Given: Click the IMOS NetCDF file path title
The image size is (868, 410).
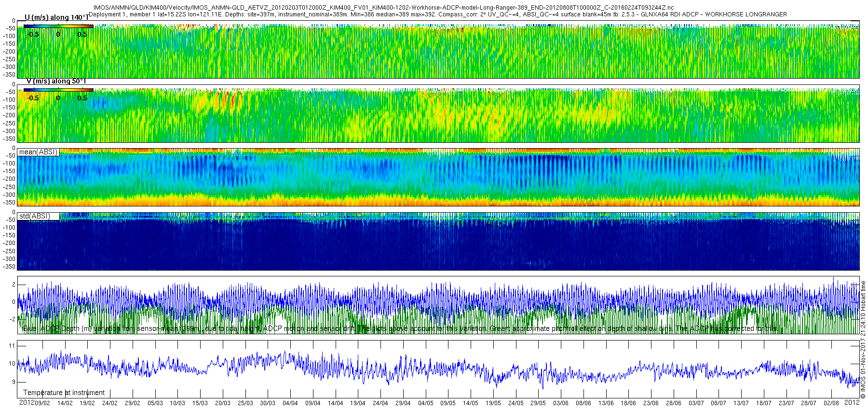Looking at the screenshot, I should pos(383,8).
